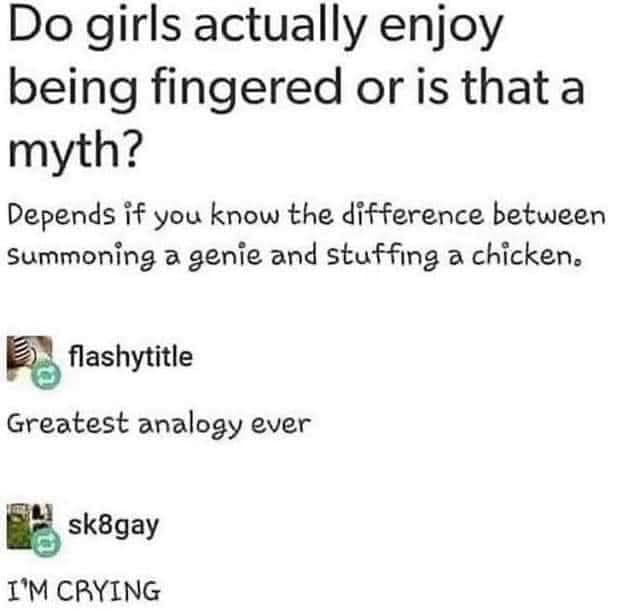The width and height of the screenshot is (640, 616).
Task: Select the "I'M CRYING" comment text
Action: coord(84,591)
